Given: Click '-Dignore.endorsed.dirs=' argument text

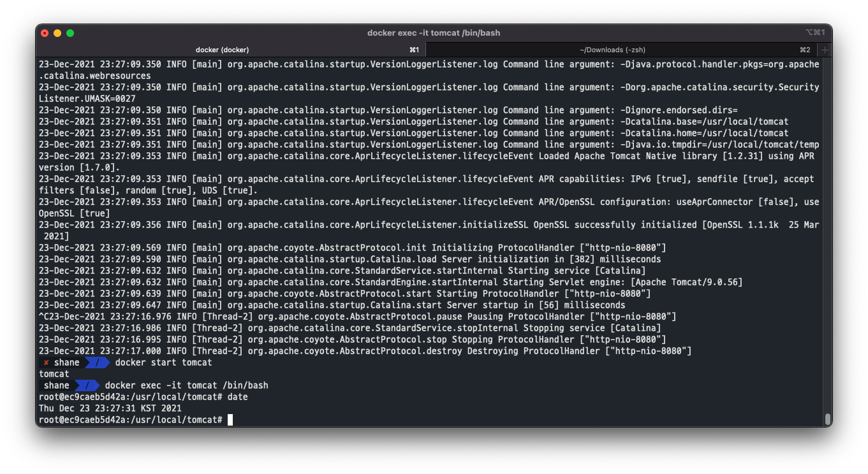Looking at the screenshot, I should pos(679,110).
